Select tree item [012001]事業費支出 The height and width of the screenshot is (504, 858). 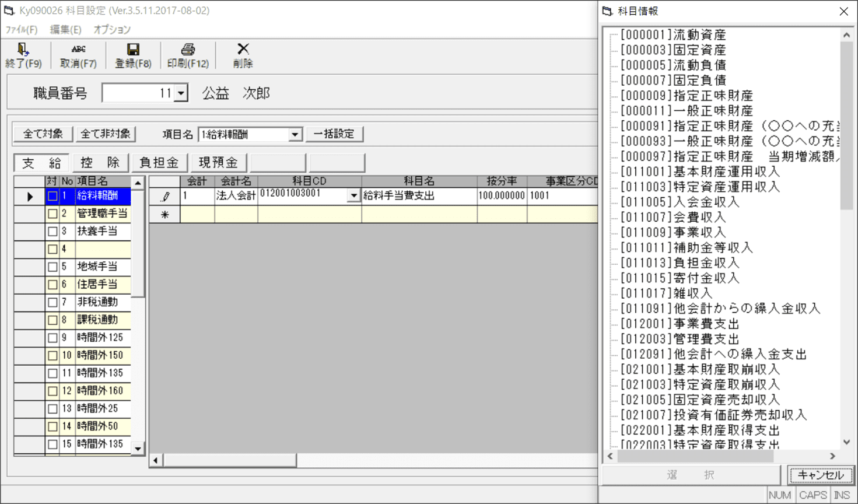[680, 324]
